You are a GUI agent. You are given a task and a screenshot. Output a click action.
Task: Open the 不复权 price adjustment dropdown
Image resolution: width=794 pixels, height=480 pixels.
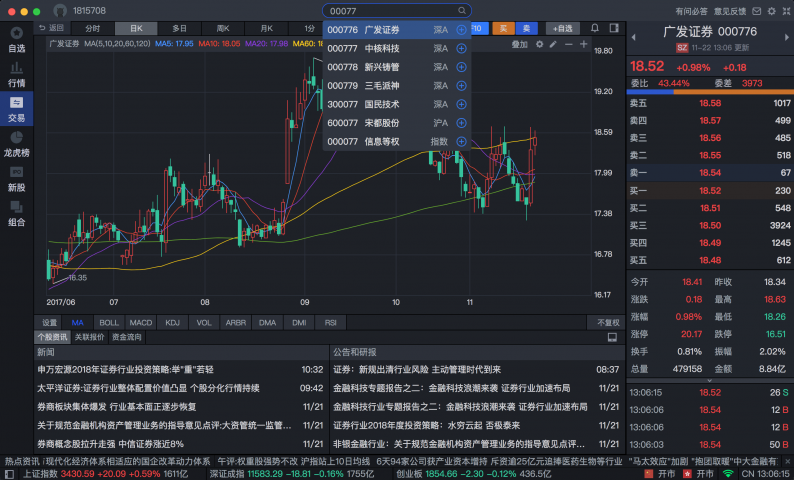[608, 323]
